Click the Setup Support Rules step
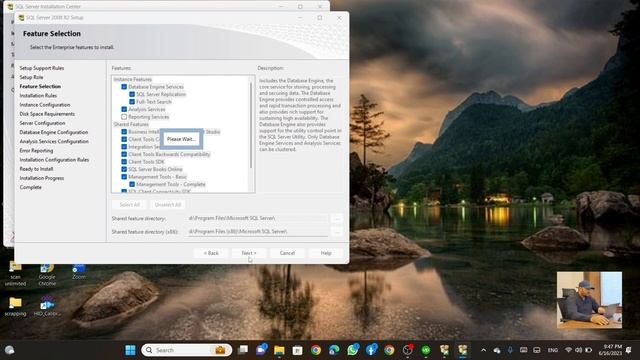Image resolution: width=640 pixels, height=360 pixels. [x=42, y=68]
